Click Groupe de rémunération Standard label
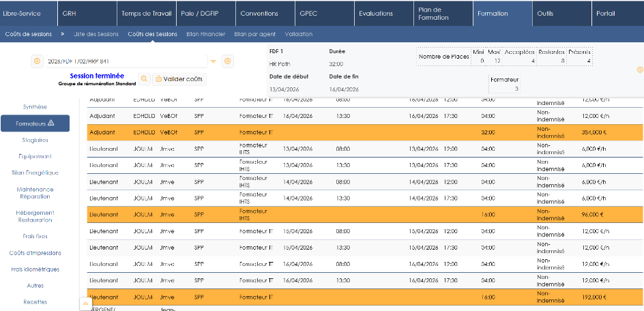 point(97,84)
